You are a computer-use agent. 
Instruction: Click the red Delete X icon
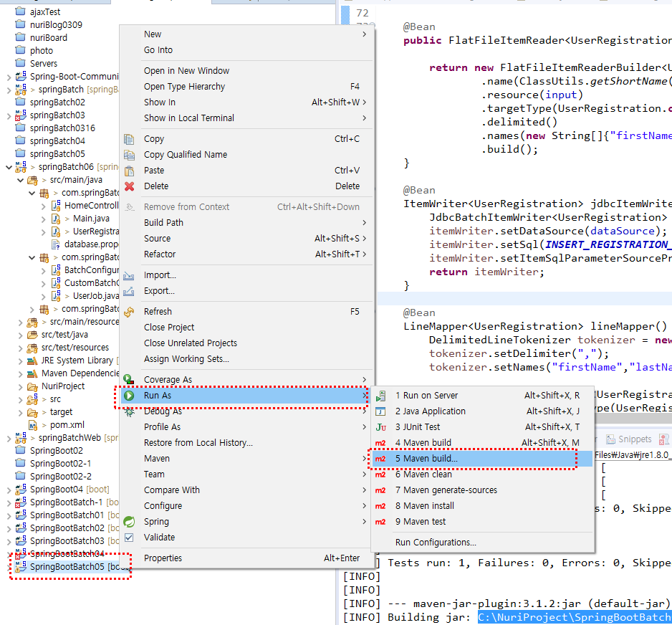[129, 186]
